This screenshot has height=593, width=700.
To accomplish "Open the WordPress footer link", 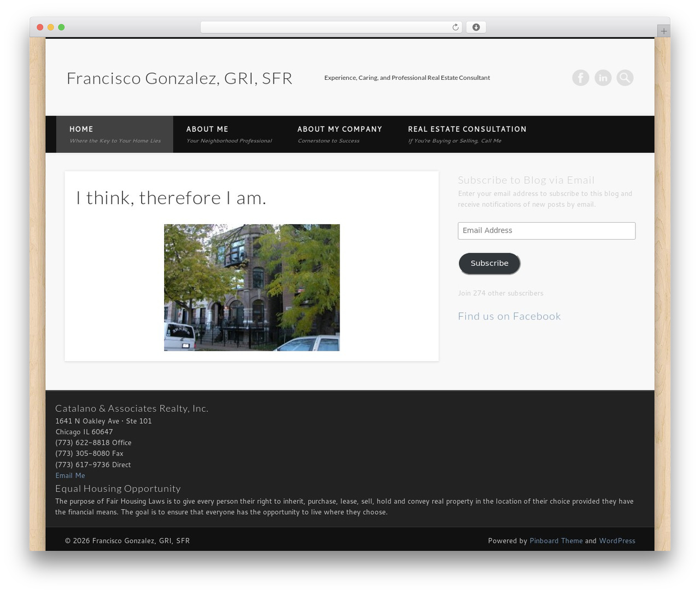I will point(617,540).
